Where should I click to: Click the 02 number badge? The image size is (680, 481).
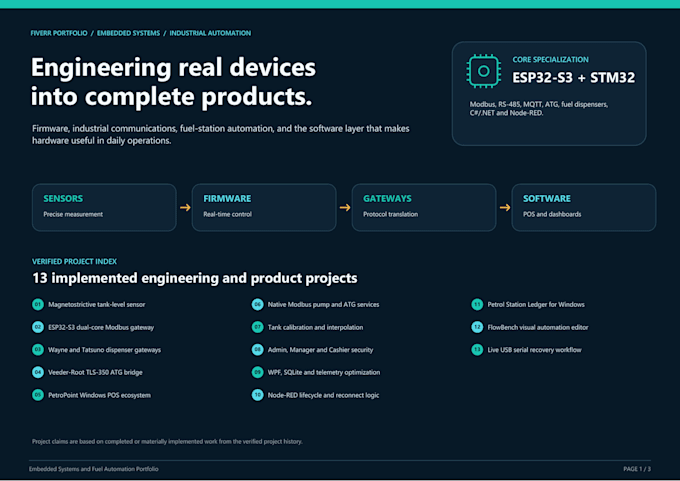38,327
